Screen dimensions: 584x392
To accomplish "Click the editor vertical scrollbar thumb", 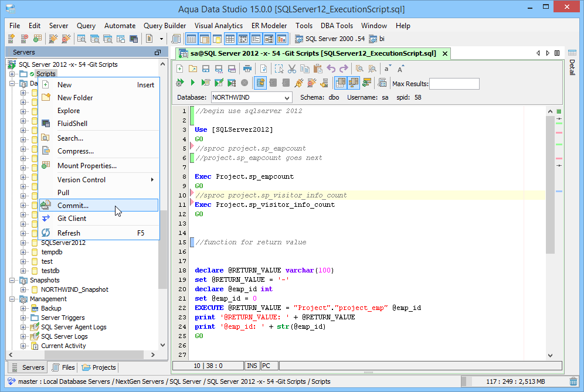I will (550, 185).
